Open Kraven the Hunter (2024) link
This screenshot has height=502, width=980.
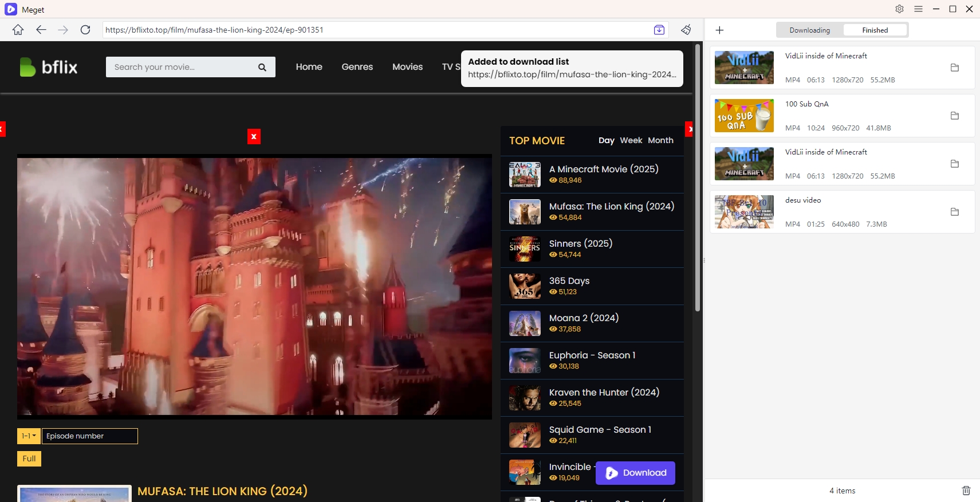[x=604, y=393]
